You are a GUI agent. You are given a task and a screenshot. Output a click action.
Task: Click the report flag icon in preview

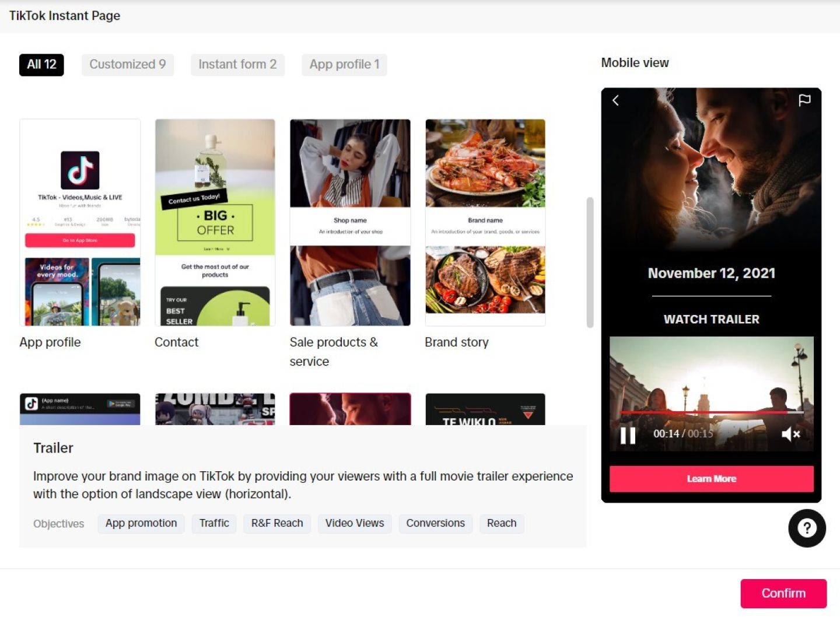click(804, 100)
